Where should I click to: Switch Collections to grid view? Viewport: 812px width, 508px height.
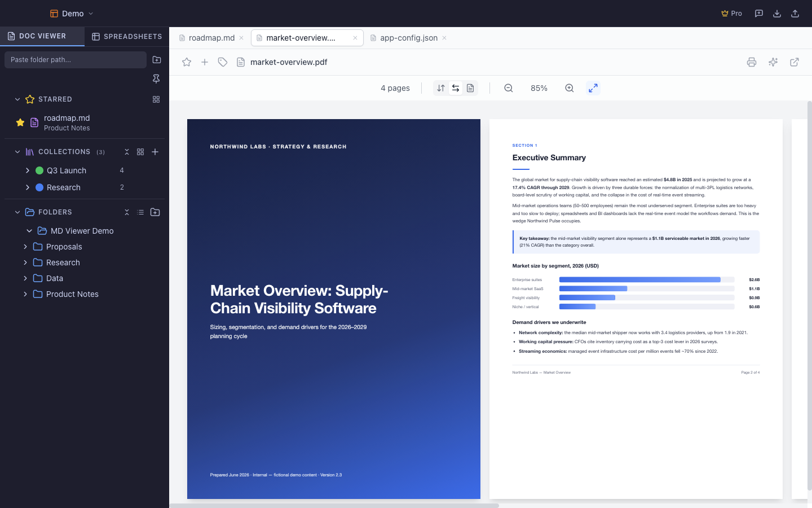(x=140, y=152)
